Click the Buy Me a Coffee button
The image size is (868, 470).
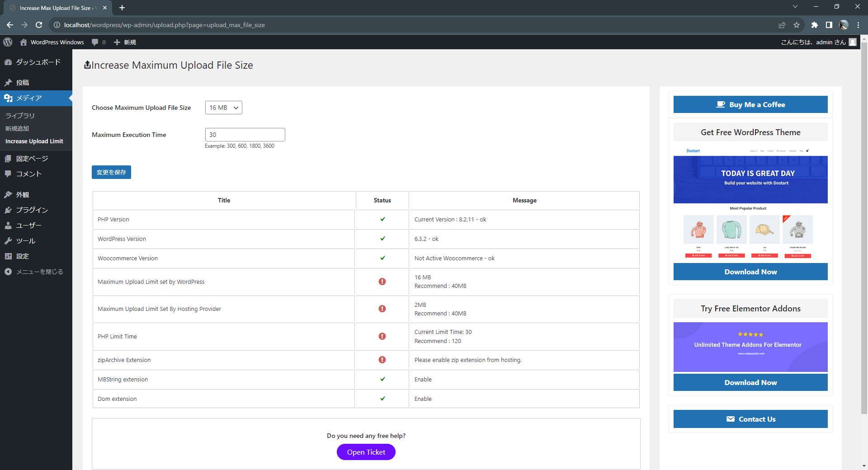tap(750, 104)
